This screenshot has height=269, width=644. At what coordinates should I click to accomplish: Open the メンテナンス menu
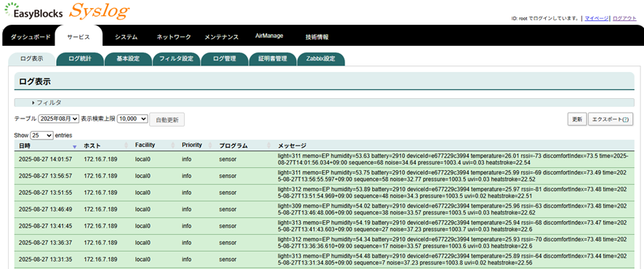click(222, 37)
